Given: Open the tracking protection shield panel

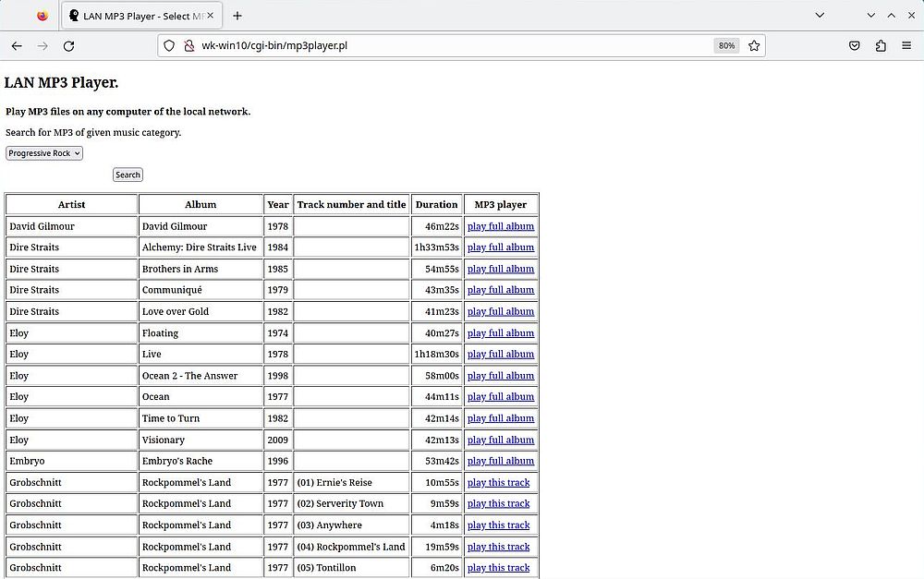Looking at the screenshot, I should 169,45.
